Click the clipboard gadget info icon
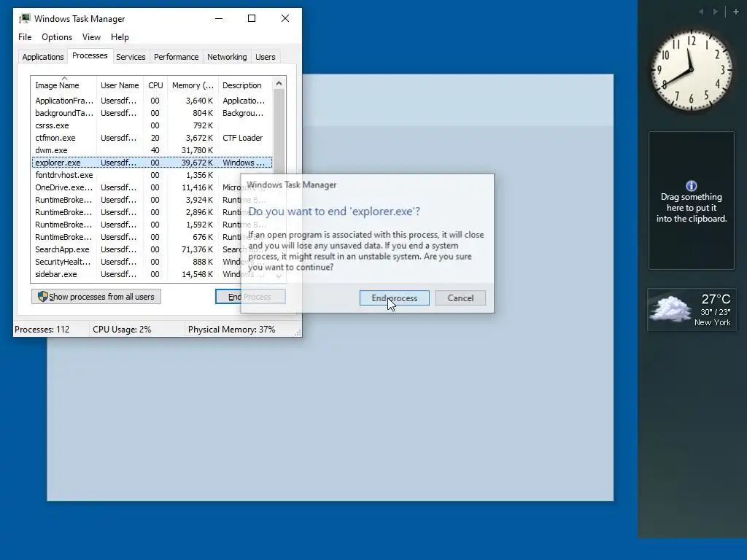The height and width of the screenshot is (560, 747). tap(691, 186)
